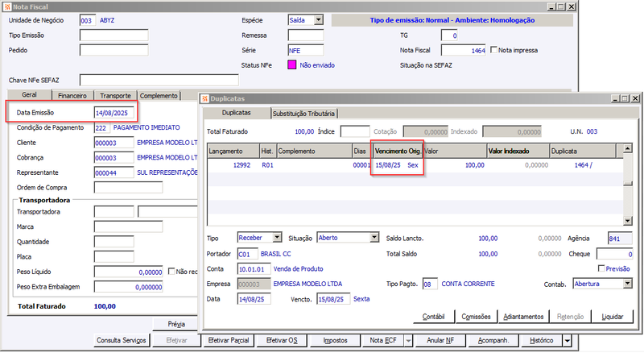Image resolution: width=644 pixels, height=353 pixels.
Task: Open the Espécie dropdown showing Saída
Action: (318, 20)
